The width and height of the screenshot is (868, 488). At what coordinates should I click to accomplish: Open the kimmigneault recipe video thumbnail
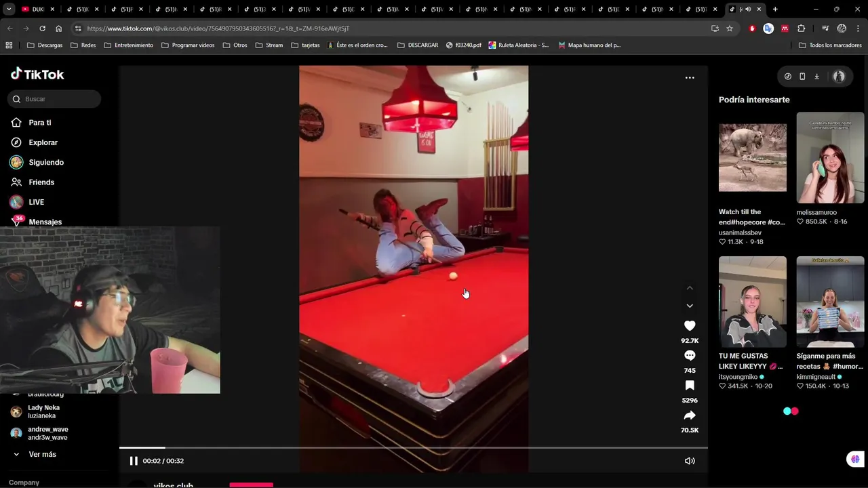pyautogui.click(x=830, y=302)
